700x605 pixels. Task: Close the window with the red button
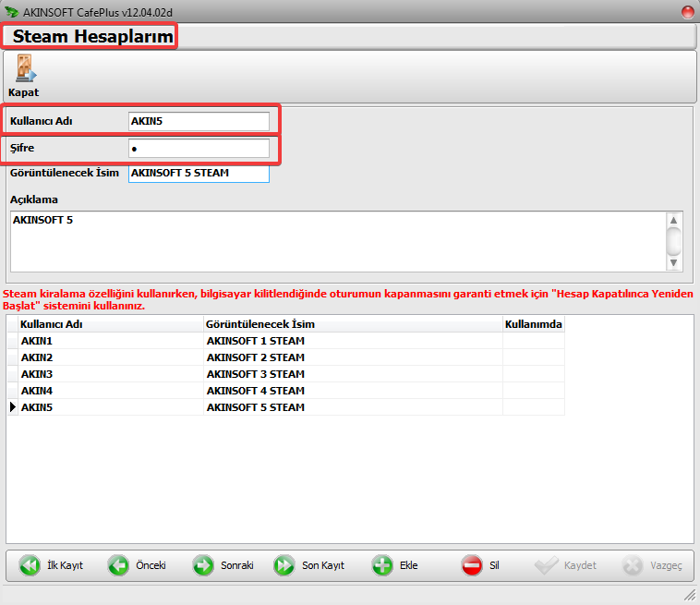(688, 12)
